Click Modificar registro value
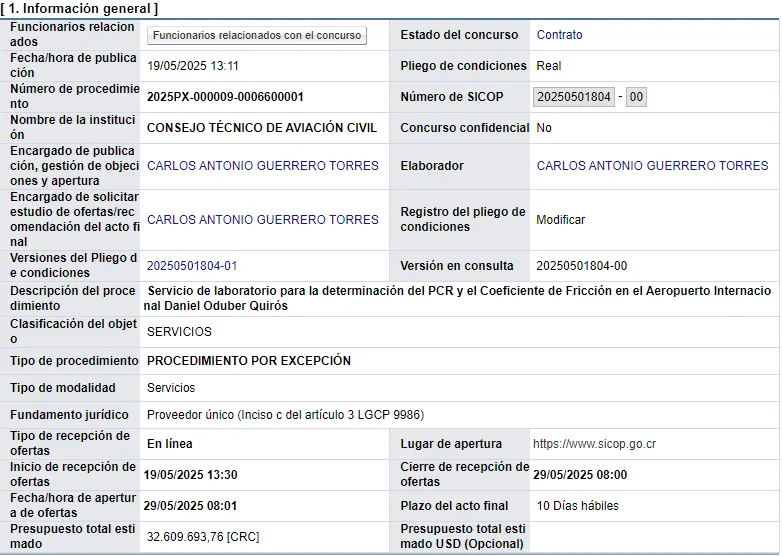 pos(561,219)
